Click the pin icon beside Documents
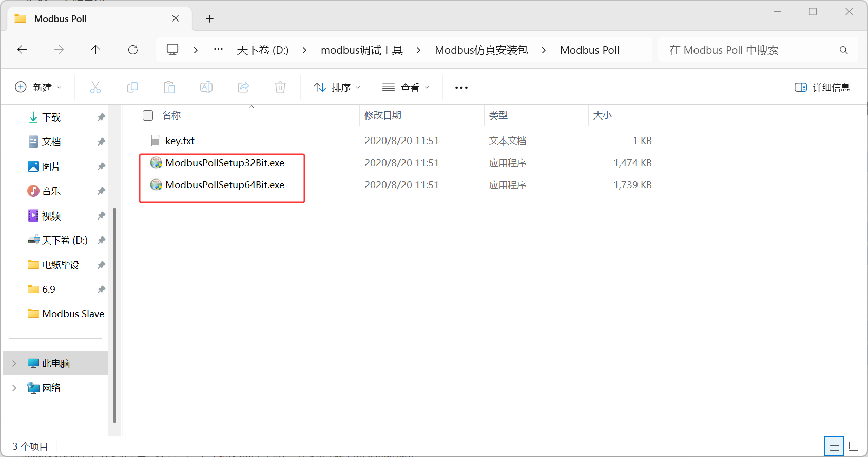 tap(101, 142)
